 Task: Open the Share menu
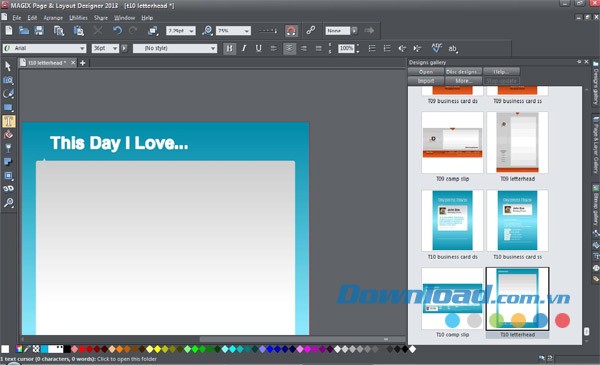(x=101, y=18)
